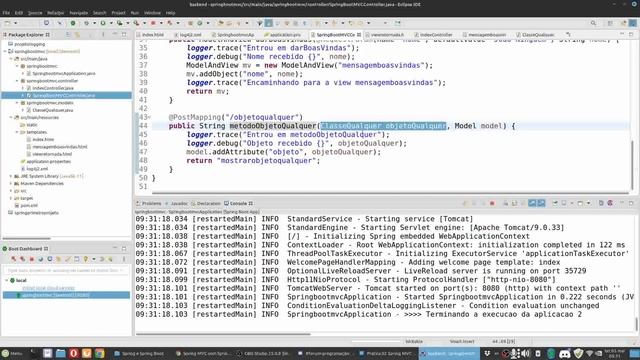Image resolution: width=640 pixels, height=360 pixels.
Task: Open the Window menu
Action: (x=152, y=13)
